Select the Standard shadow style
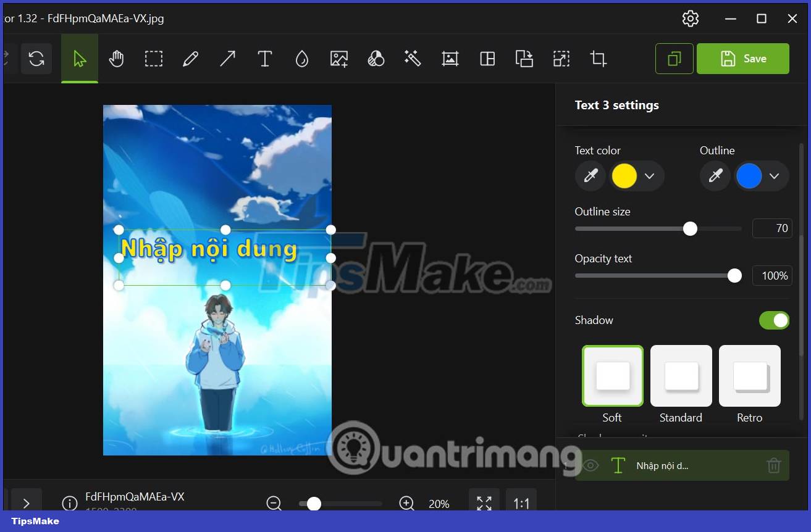 click(681, 376)
